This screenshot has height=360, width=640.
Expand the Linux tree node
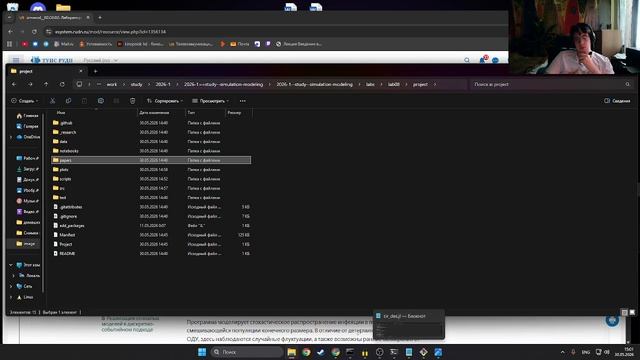[11, 297]
